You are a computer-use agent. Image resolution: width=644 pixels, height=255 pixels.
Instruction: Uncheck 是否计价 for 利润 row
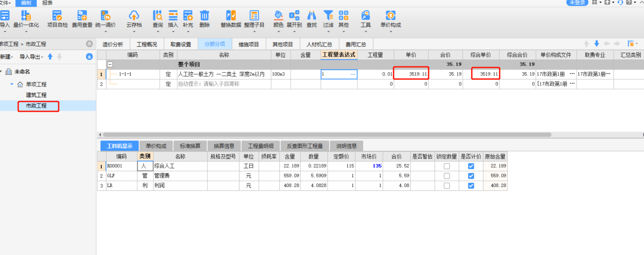pyautogui.click(x=471, y=186)
